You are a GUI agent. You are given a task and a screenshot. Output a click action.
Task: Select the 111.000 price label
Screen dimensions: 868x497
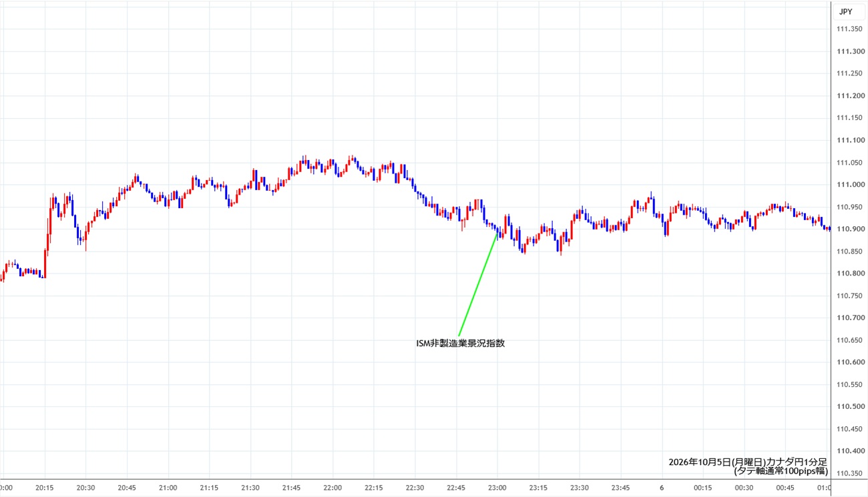[x=849, y=185]
